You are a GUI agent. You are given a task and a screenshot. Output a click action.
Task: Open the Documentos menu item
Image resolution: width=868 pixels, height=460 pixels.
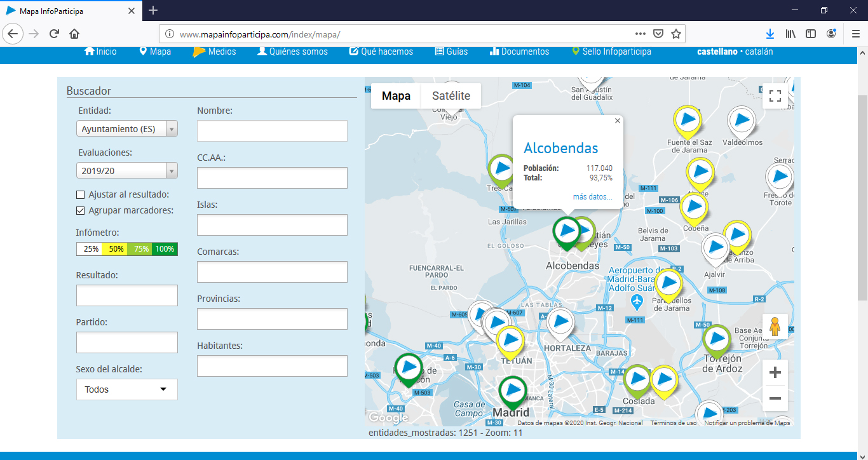click(x=520, y=51)
